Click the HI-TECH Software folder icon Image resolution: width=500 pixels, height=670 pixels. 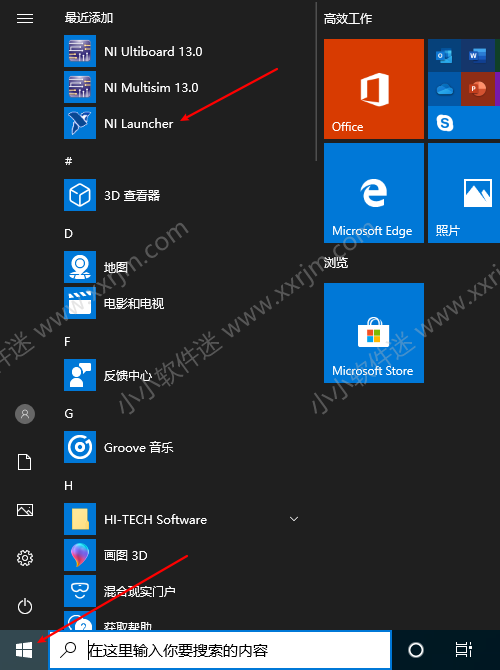pyautogui.click(x=80, y=519)
